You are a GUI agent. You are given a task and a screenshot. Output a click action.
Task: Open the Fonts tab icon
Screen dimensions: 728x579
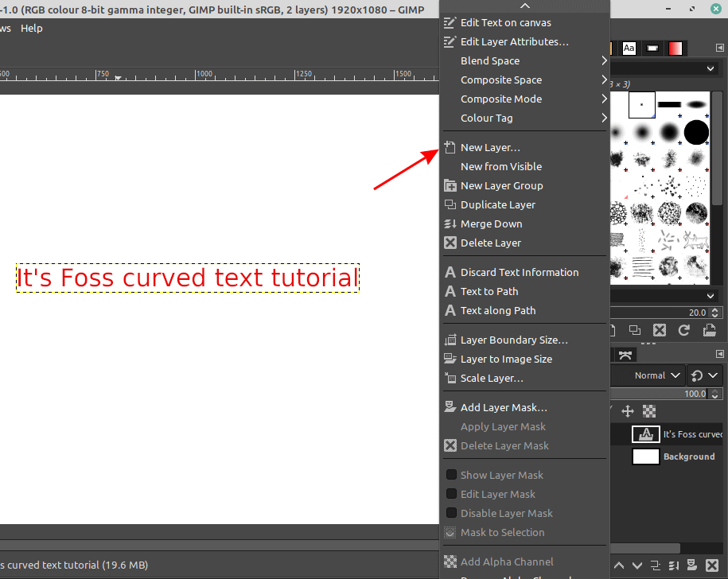(x=629, y=49)
